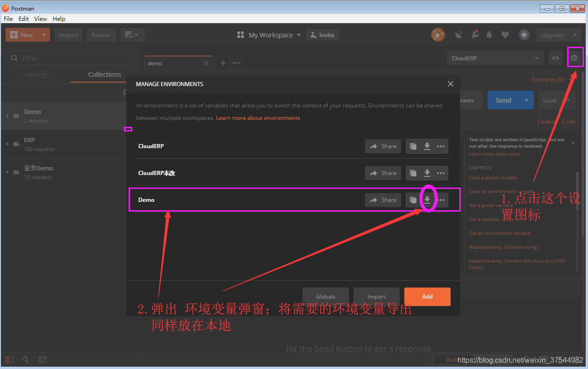
Task: Open the Edit menu
Action: (24, 19)
